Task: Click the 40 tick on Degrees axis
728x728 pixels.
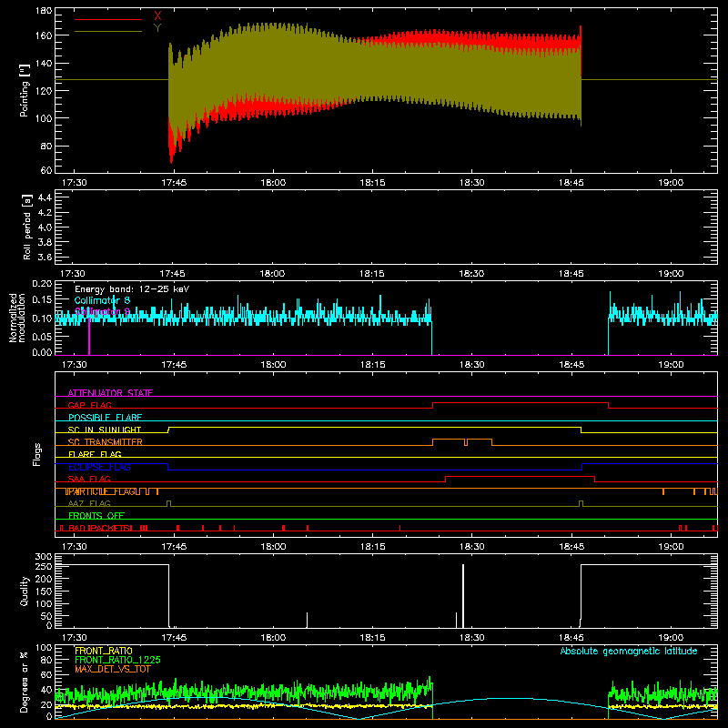Action: tap(46, 690)
